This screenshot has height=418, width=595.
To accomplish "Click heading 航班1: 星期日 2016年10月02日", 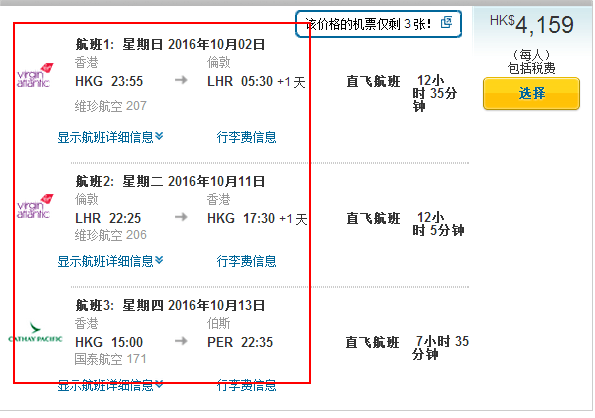I will pyautogui.click(x=170, y=44).
